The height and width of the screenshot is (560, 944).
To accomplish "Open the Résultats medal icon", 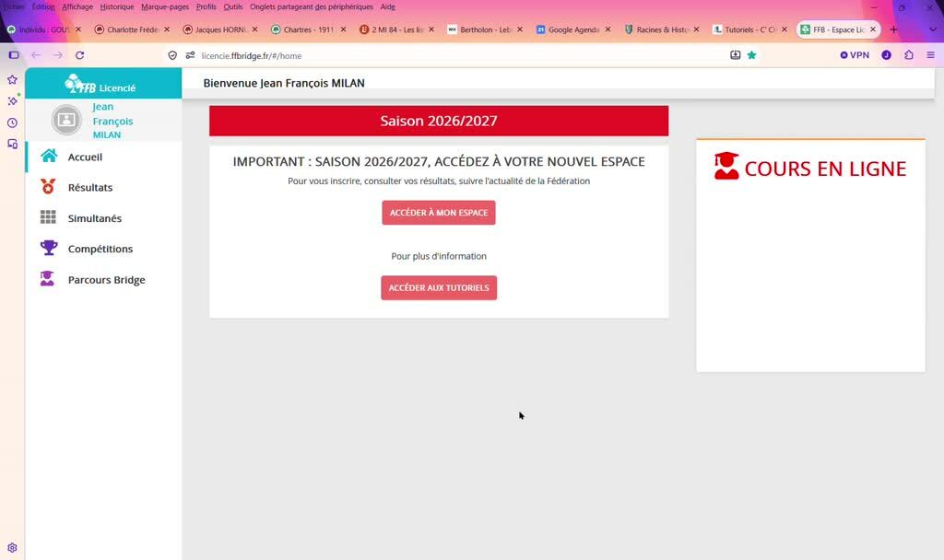I will click(x=48, y=186).
